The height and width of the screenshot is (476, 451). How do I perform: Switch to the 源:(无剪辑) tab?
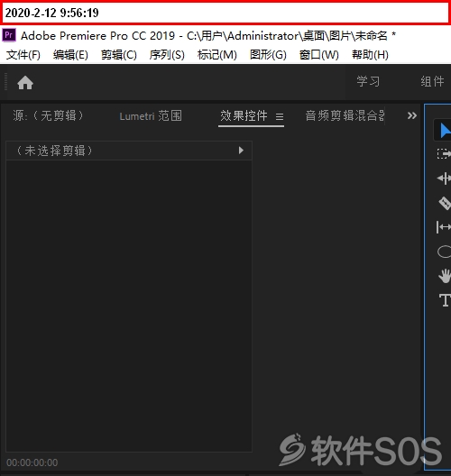(48, 115)
